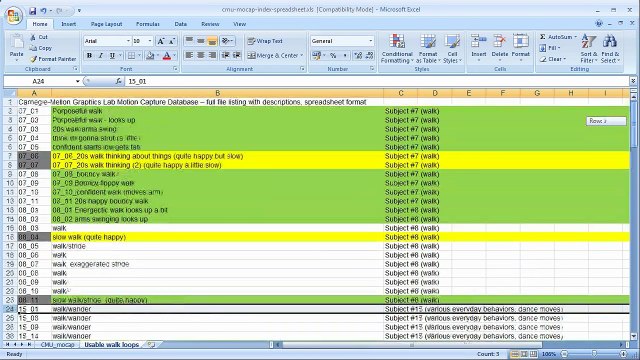Delete cells using Delete button
This screenshot has width=640, height=360.
500,49
